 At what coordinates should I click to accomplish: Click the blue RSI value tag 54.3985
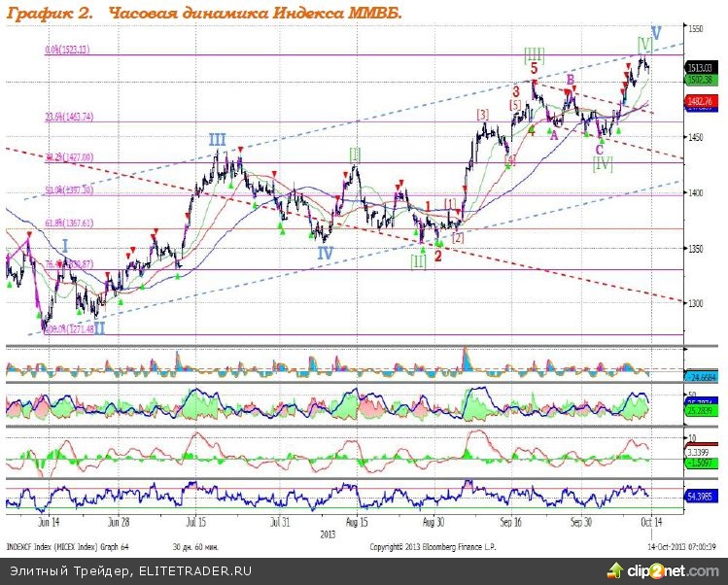point(701,497)
